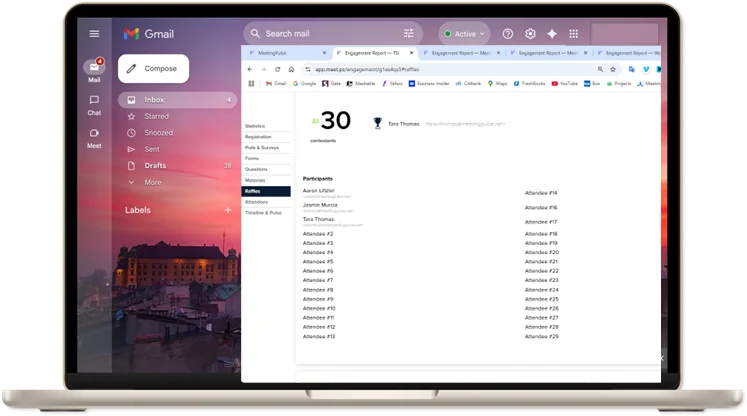Bookmark this page with star icon
Screen dimensions: 747x416
(x=613, y=70)
